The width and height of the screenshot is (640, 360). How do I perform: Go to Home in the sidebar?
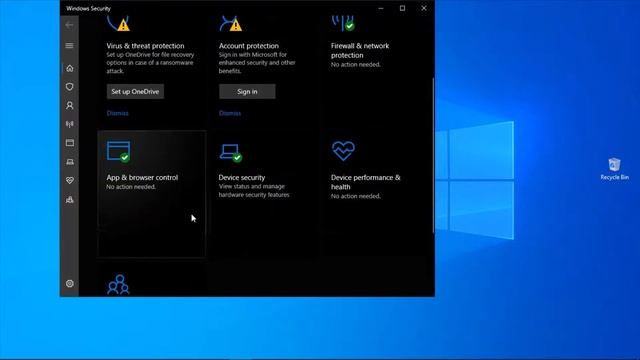(70, 68)
